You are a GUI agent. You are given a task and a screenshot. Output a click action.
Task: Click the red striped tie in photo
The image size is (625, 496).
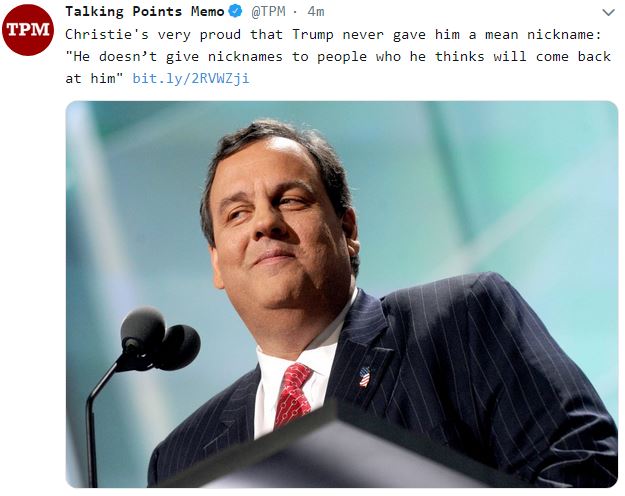[x=294, y=393]
